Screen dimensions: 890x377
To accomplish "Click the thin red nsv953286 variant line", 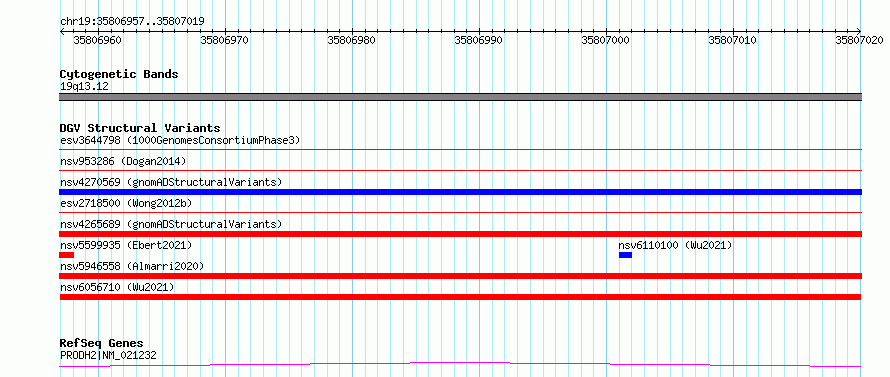I will pyautogui.click(x=460, y=170).
